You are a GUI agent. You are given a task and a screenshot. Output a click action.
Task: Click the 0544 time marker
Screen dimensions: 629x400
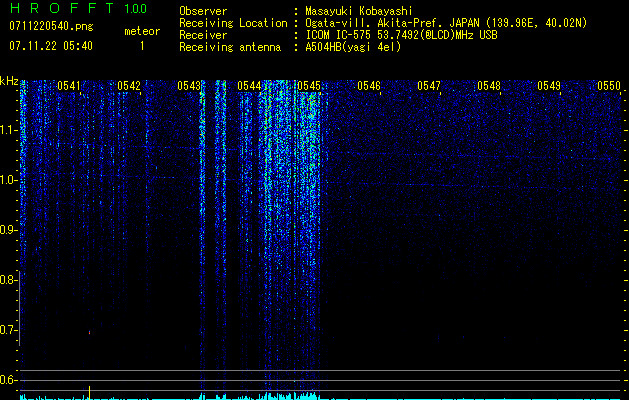[x=249, y=86]
